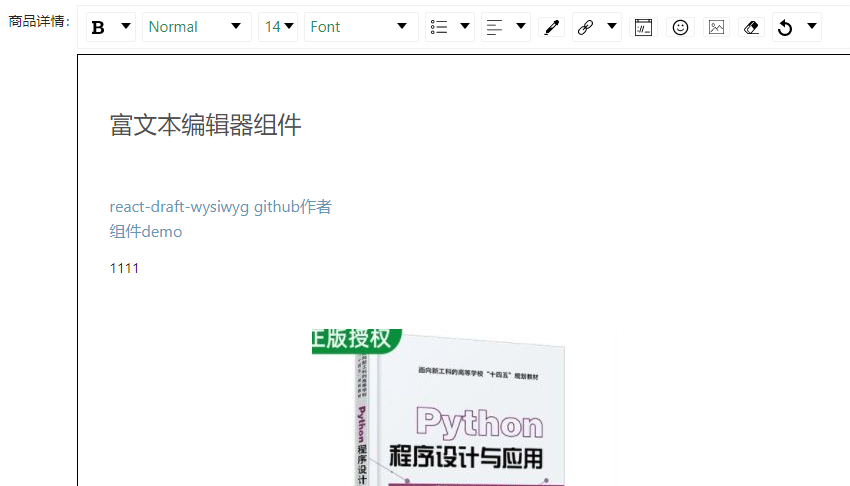
Task: Expand the text align dropdown arrow
Action: click(521, 26)
